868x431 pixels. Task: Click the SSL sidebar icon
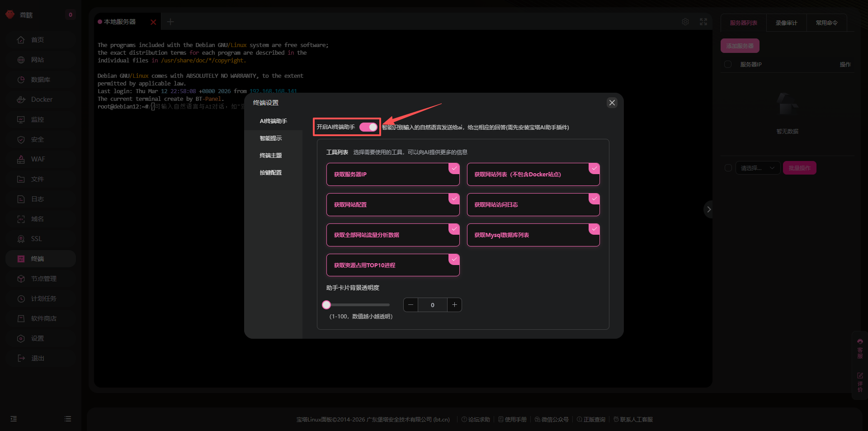21,239
